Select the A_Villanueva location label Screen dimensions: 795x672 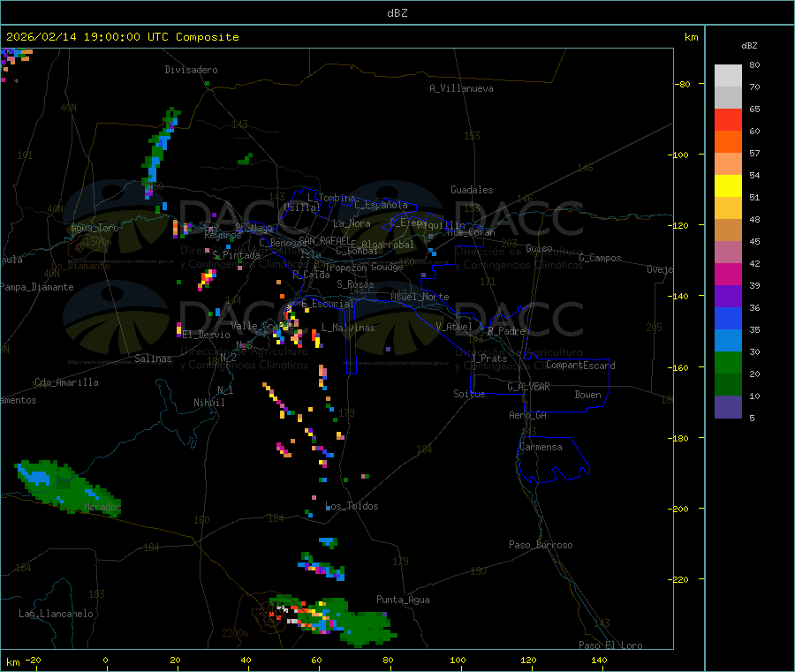click(x=461, y=88)
